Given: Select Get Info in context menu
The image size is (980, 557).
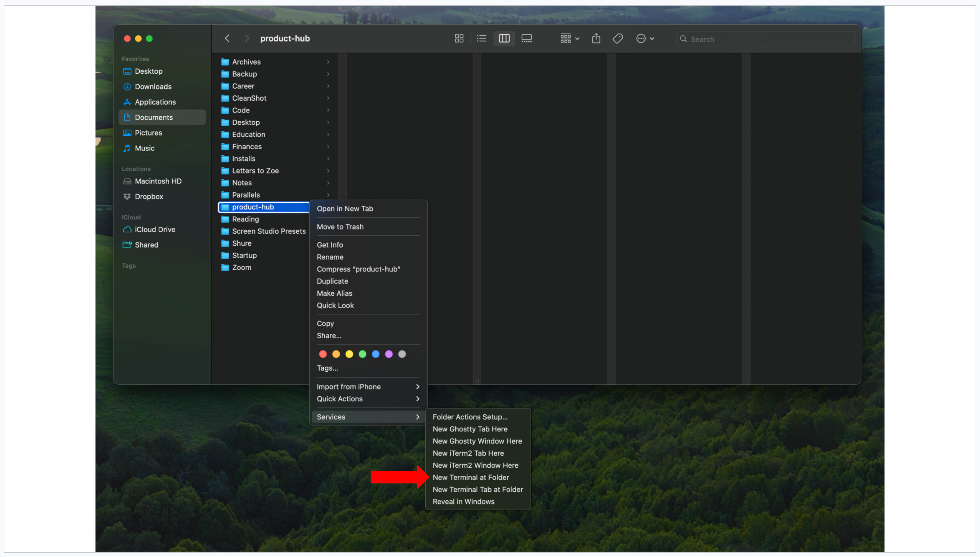Looking at the screenshot, I should point(330,245).
